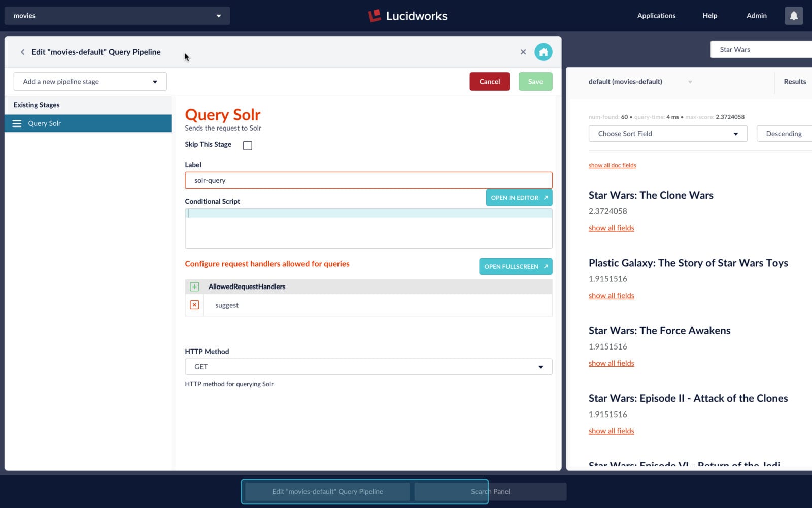Screen dimensions: 812x508
Task: Open the notifications bell icon
Action: (x=794, y=16)
